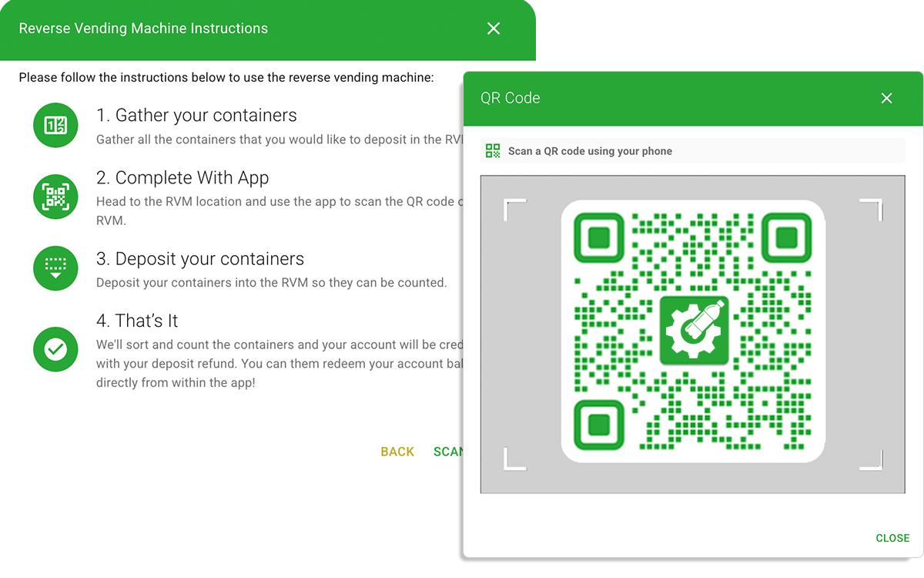Click the '3. Deposit your containers' heading

point(200,259)
